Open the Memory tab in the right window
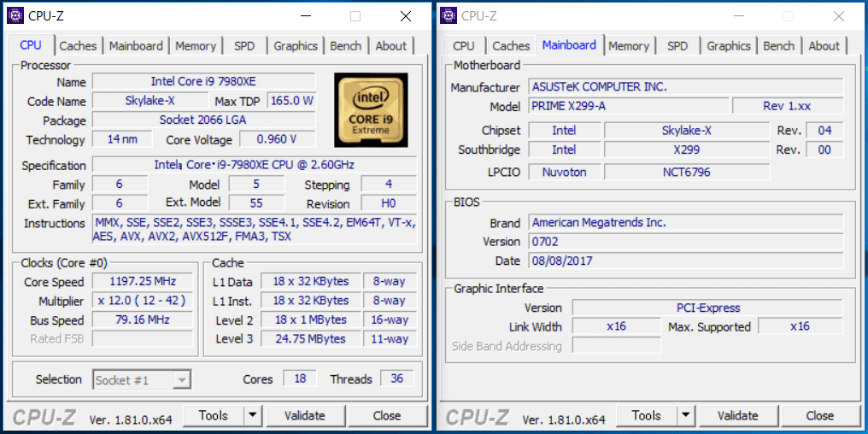The height and width of the screenshot is (434, 868). [x=629, y=46]
